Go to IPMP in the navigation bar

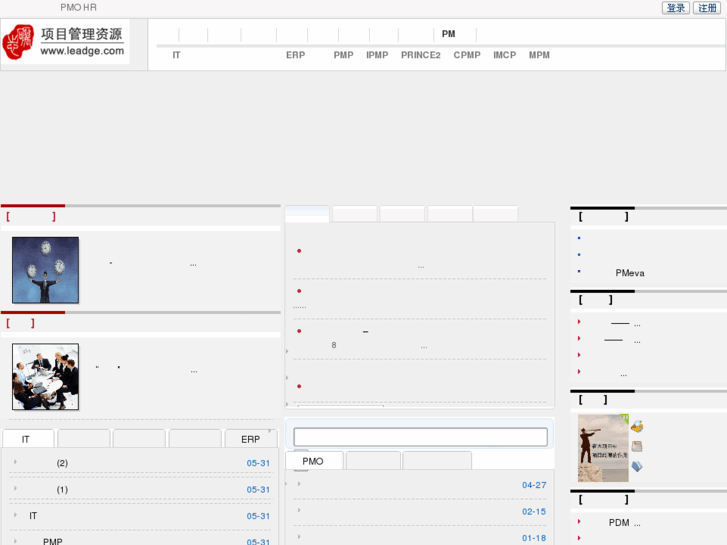tap(377, 55)
